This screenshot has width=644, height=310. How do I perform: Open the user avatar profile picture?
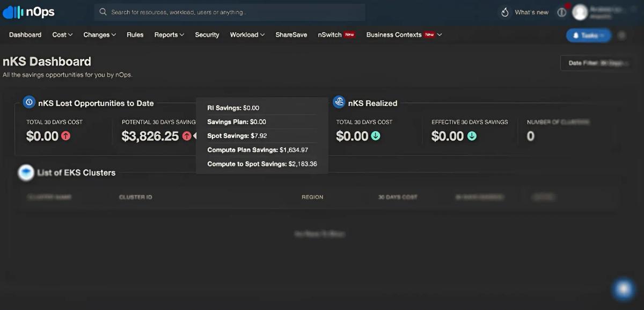point(580,12)
